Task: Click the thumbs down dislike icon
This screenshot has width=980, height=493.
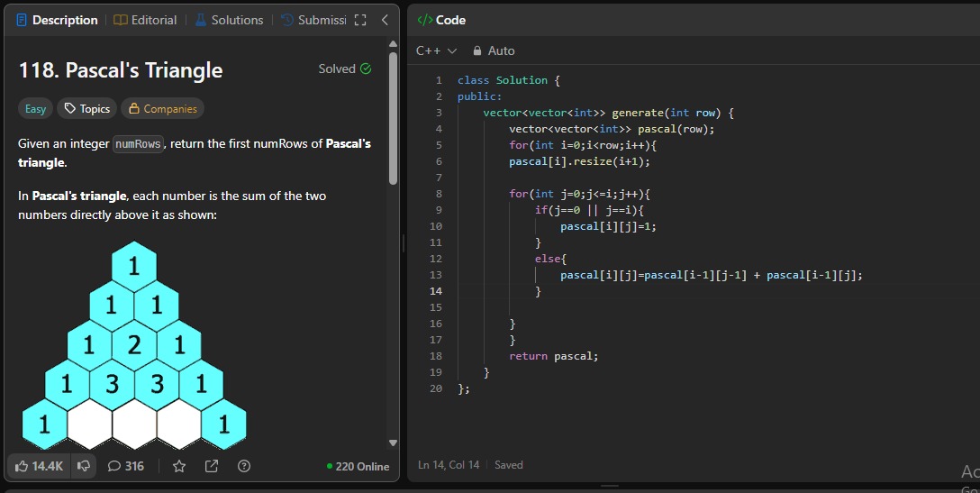Action: [83, 466]
